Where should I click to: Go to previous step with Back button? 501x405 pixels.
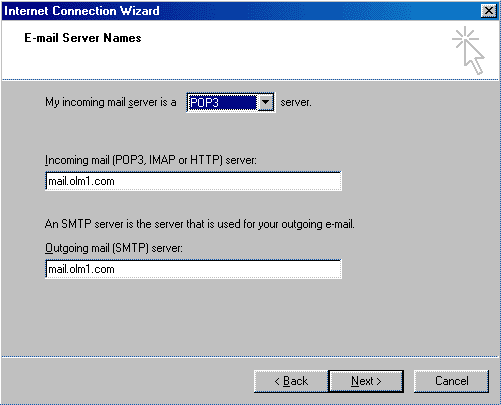[x=291, y=381]
